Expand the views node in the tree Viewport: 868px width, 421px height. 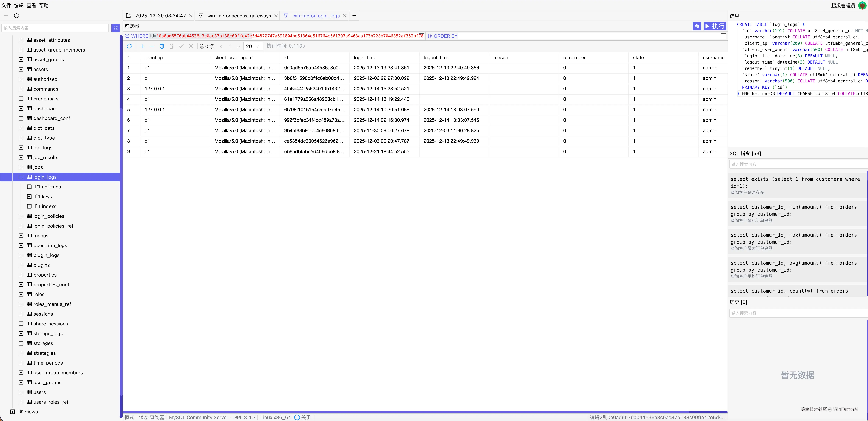(x=12, y=412)
